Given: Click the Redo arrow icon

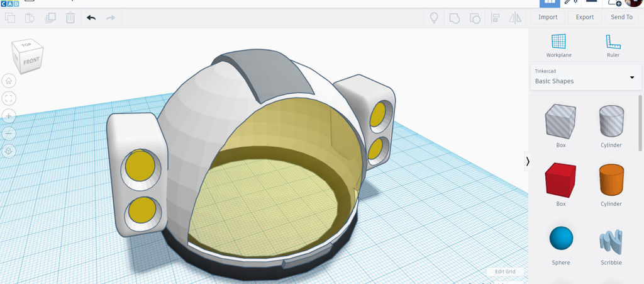Looking at the screenshot, I should [x=111, y=18].
